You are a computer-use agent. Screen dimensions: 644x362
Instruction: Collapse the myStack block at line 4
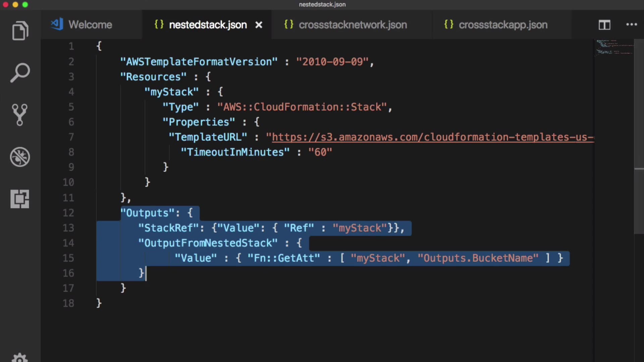(87, 92)
